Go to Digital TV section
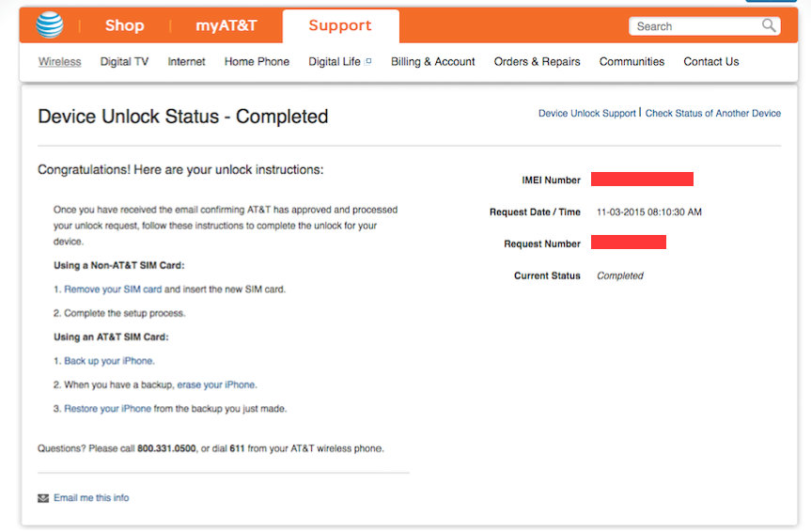Viewport: 811px width, 532px height. coord(124,62)
